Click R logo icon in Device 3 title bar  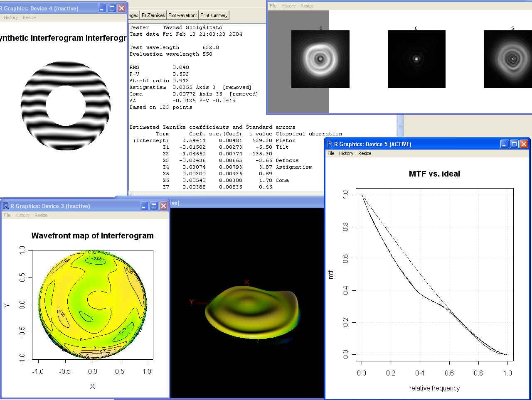point(6,206)
